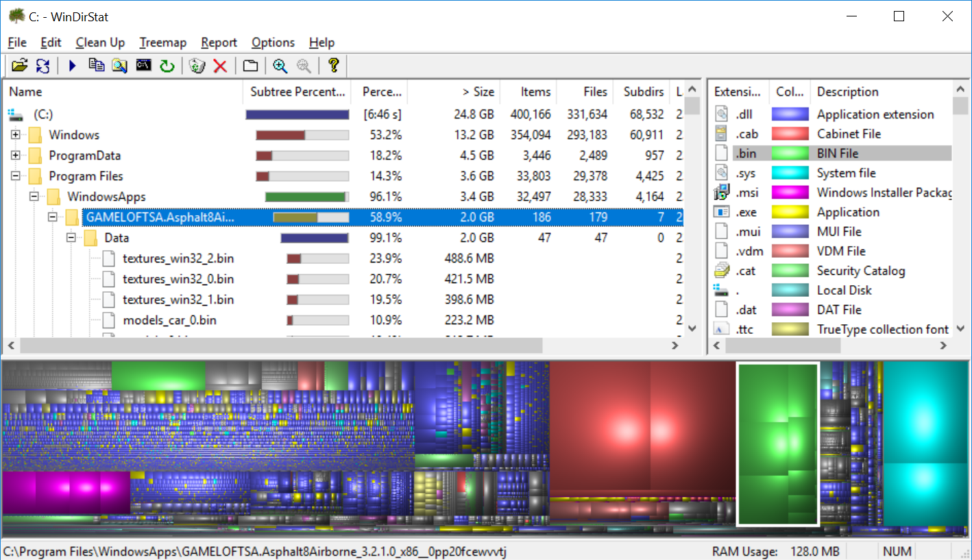Click the cyan .sys color swatch
Viewport: 972px width, 560px height.
[x=790, y=173]
